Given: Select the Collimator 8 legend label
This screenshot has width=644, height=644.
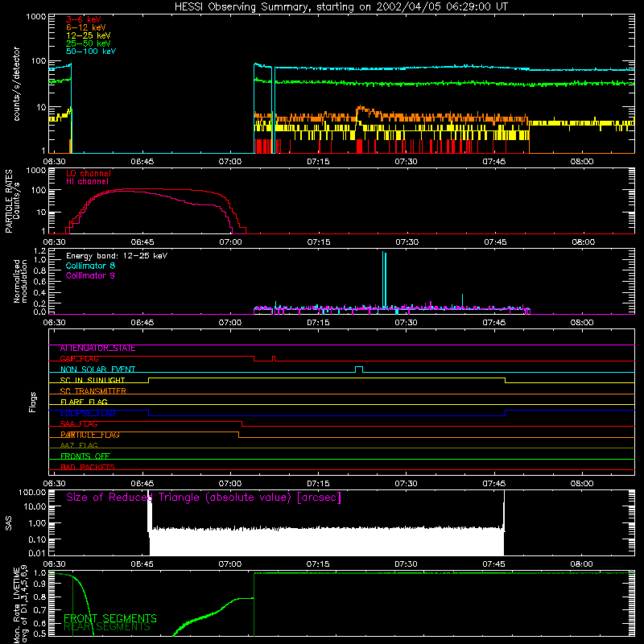Looking at the screenshot, I should coord(90,266).
